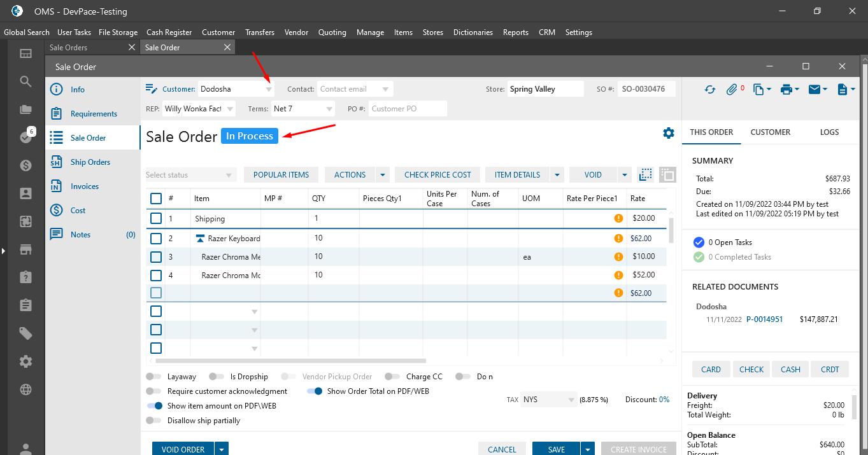This screenshot has width=868, height=455.
Task: Click the price tag icon in sidebar
Action: 25,333
